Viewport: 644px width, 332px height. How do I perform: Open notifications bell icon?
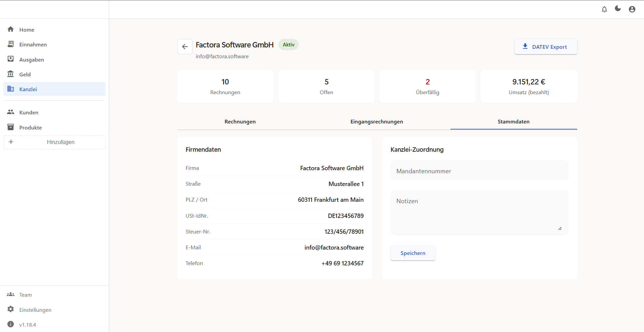pos(604,9)
